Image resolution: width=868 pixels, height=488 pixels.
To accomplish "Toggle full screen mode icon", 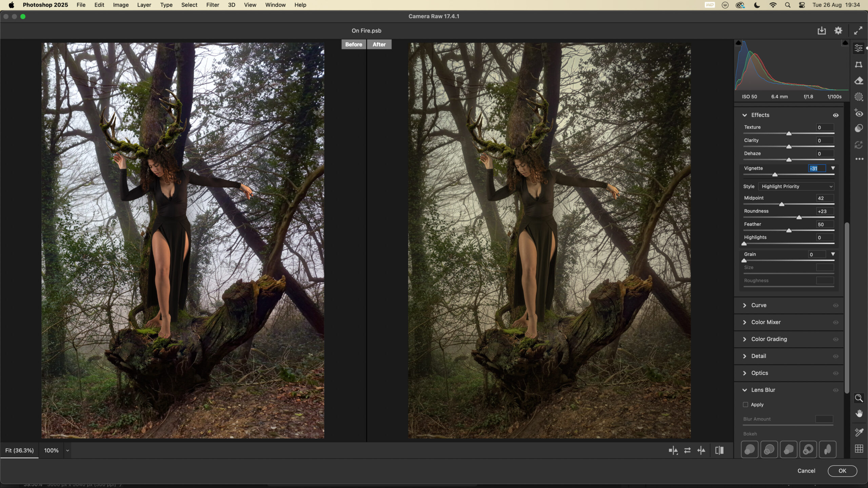I will point(858,30).
